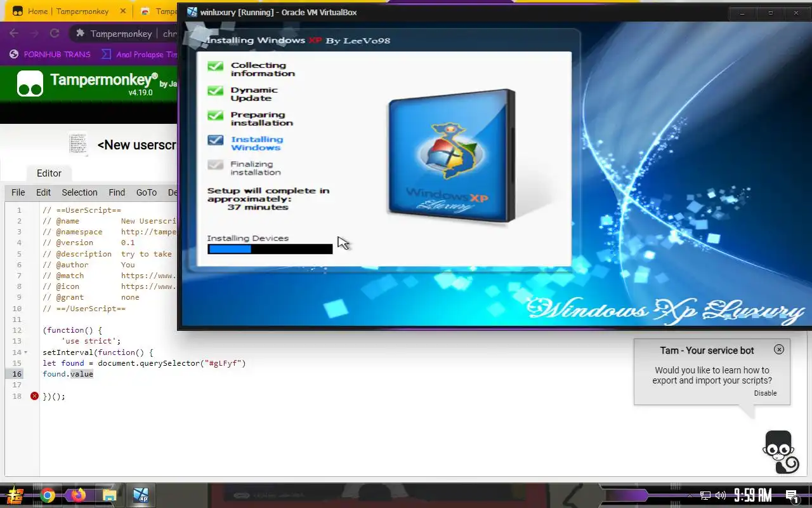Click the '// @namespace' metadata line
Viewport: 812px width, 508px height.
pos(109,232)
